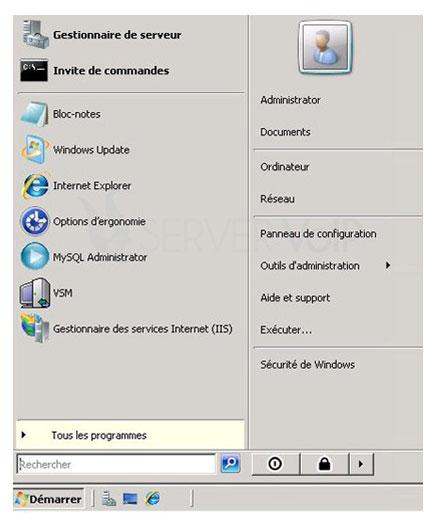Click the Démarrer start button
The width and height of the screenshot is (436, 529).
49,499
